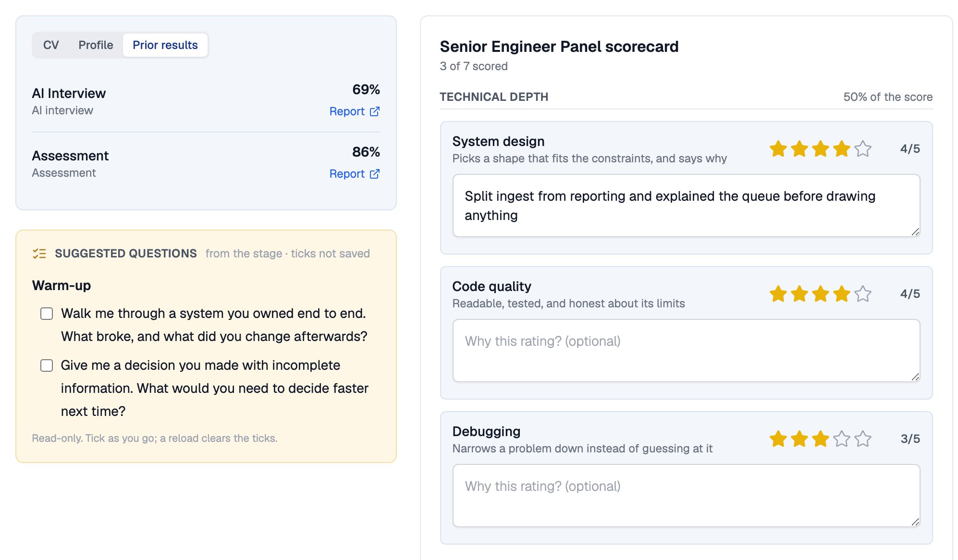Click the Code quality rating reason field
This screenshot has height=560, width=958.
(686, 351)
